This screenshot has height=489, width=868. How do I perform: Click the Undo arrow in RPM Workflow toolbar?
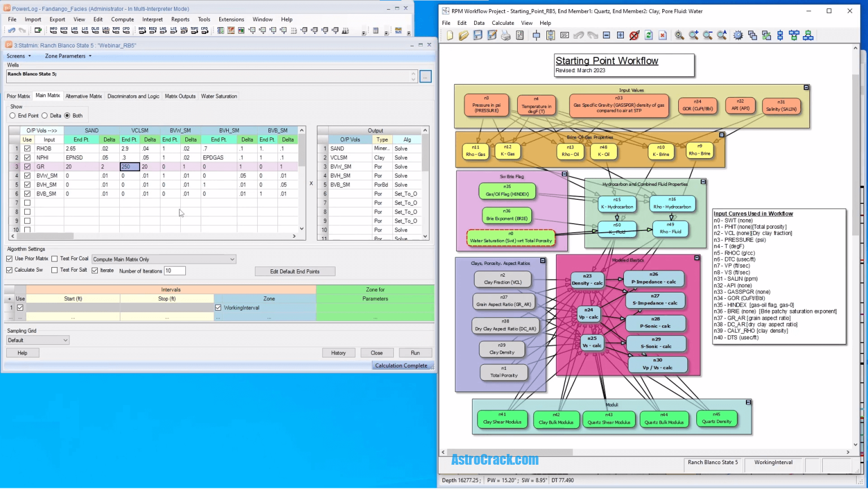coord(579,35)
